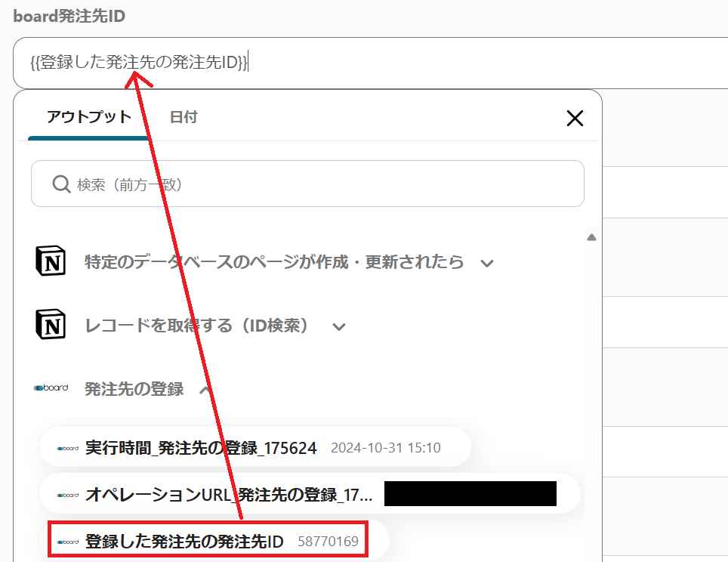Click the board発注先ID input field
The image size is (728, 562).
coord(371,63)
